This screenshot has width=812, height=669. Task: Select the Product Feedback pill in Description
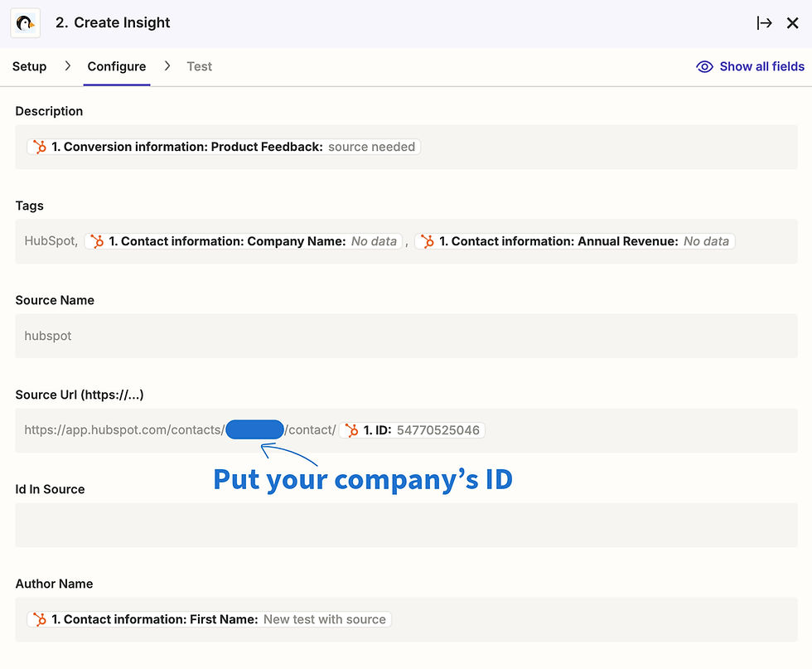(x=224, y=147)
